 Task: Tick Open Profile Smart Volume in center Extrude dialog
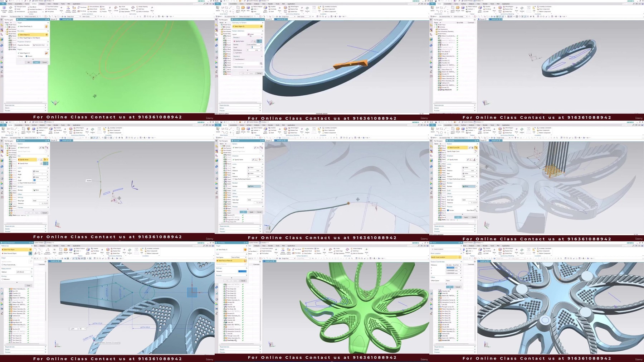[x=233, y=179]
